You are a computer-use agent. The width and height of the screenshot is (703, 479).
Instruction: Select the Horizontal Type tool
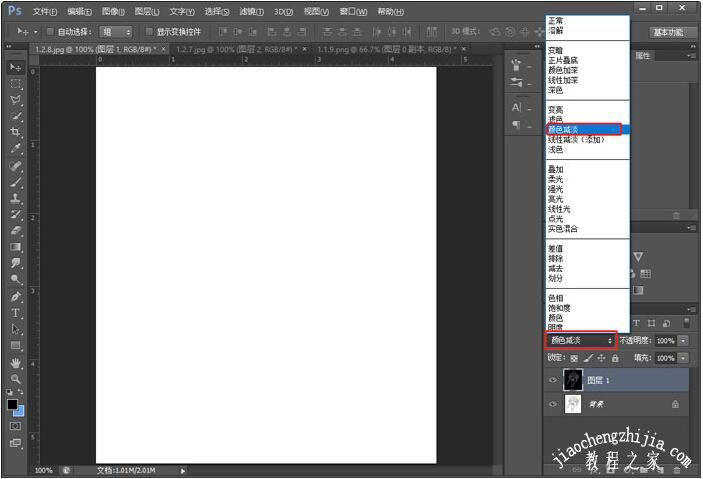(15, 313)
